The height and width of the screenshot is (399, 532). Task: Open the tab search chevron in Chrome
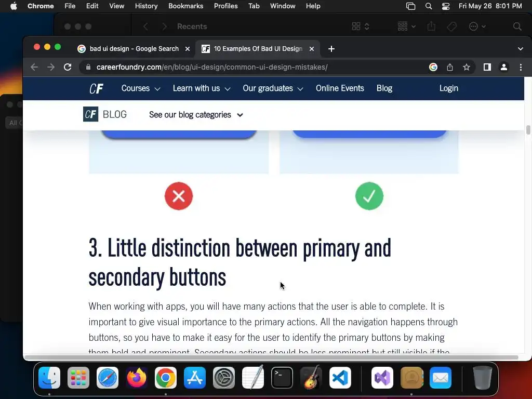521,49
